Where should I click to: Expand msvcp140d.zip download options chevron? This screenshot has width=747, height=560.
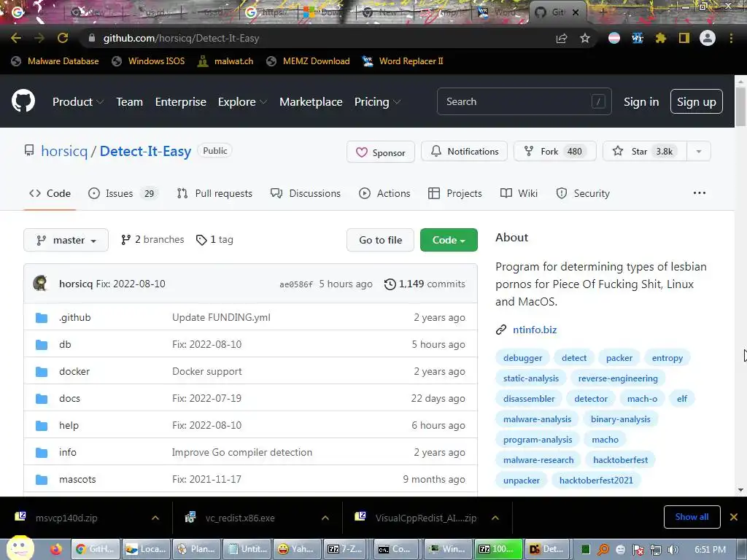[x=155, y=518]
